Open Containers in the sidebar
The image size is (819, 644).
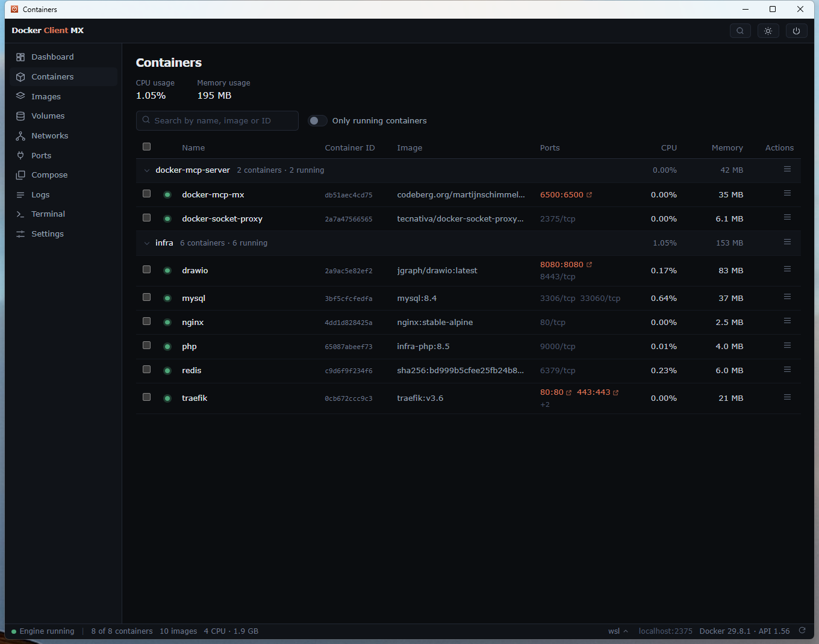(63, 77)
